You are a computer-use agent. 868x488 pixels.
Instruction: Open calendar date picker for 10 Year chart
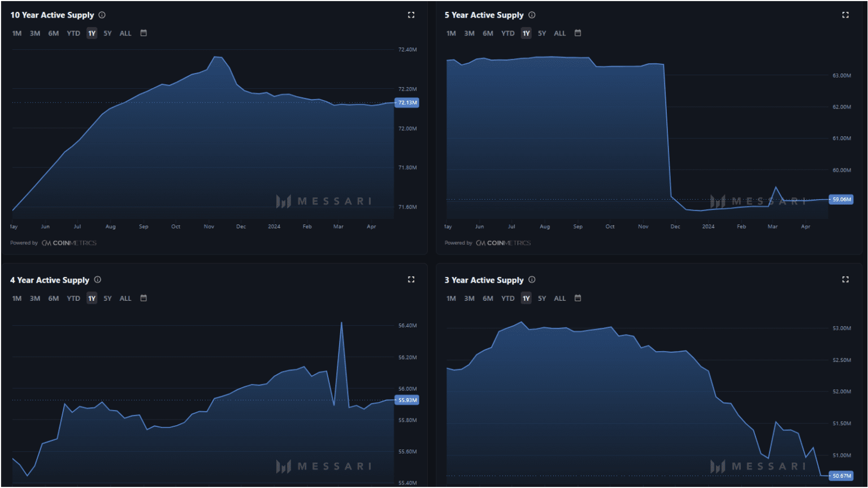[144, 33]
